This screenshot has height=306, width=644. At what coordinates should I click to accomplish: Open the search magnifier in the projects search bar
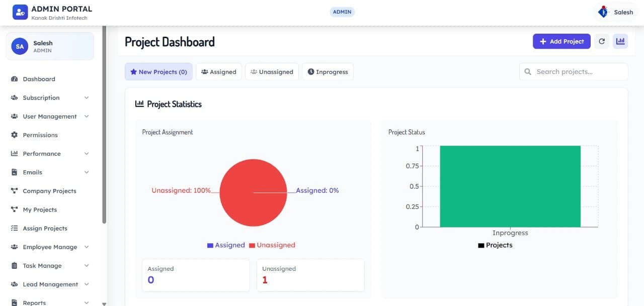click(x=527, y=71)
